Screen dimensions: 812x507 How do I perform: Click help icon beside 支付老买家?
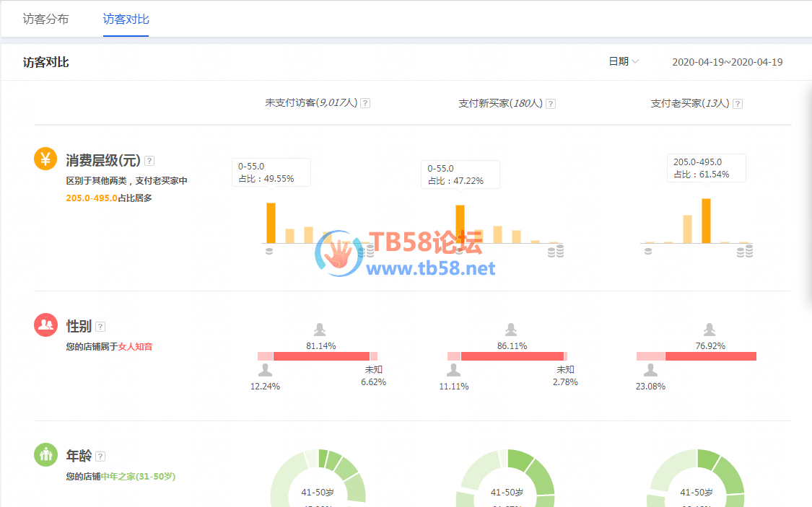click(738, 103)
